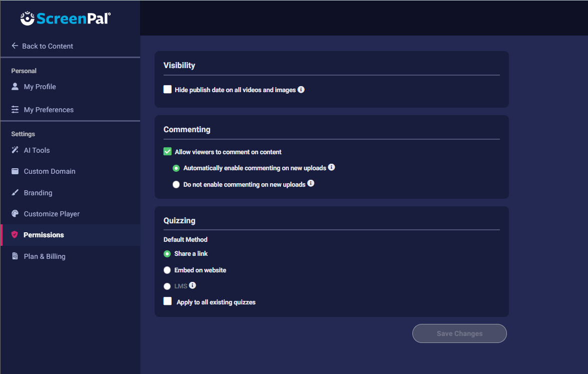
Task: Enable Hide publish date checkbox
Action: click(168, 90)
